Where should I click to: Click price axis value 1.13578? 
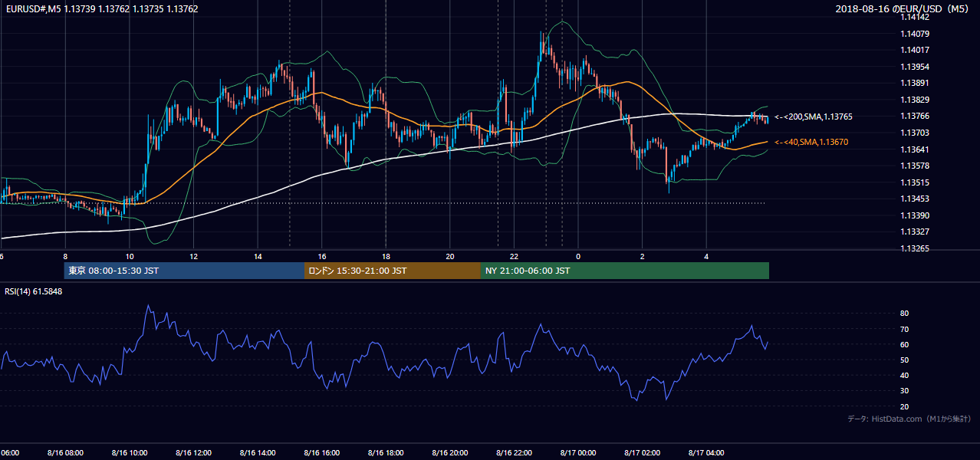[915, 166]
